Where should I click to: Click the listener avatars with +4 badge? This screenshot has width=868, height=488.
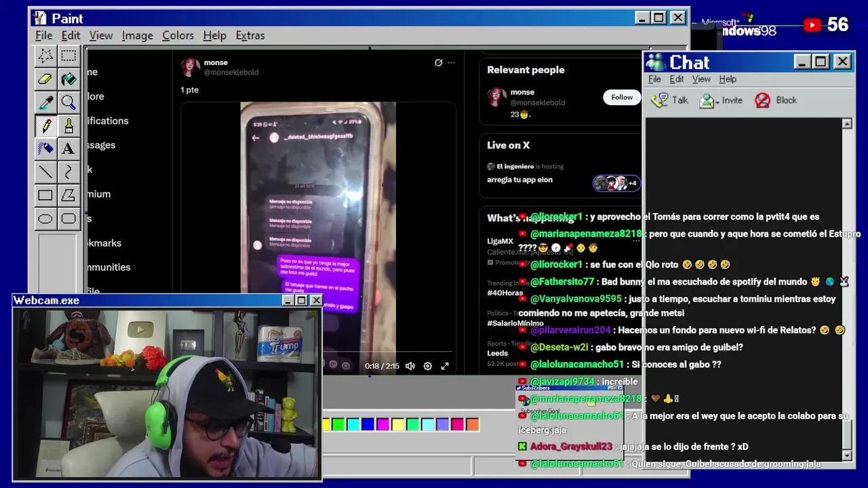(x=616, y=183)
